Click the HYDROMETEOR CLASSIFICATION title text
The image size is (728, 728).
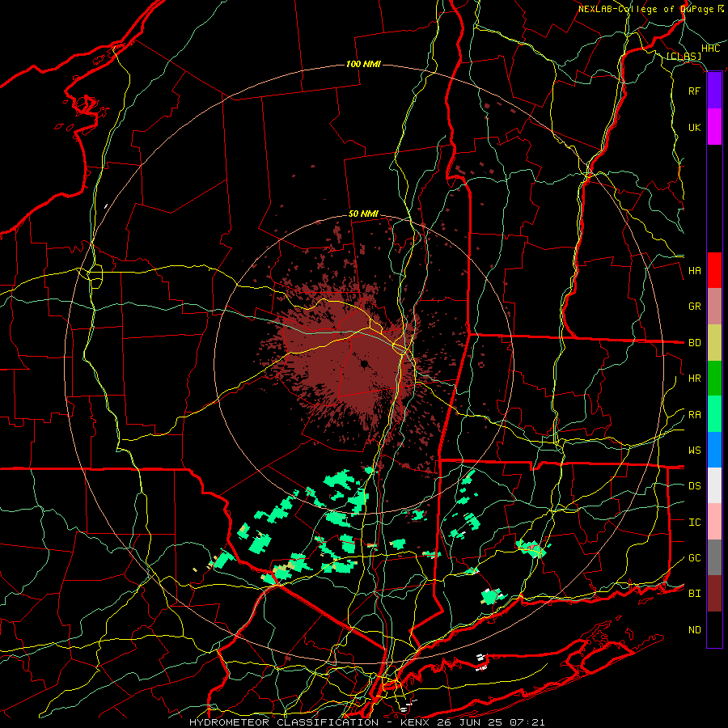[x=284, y=722]
